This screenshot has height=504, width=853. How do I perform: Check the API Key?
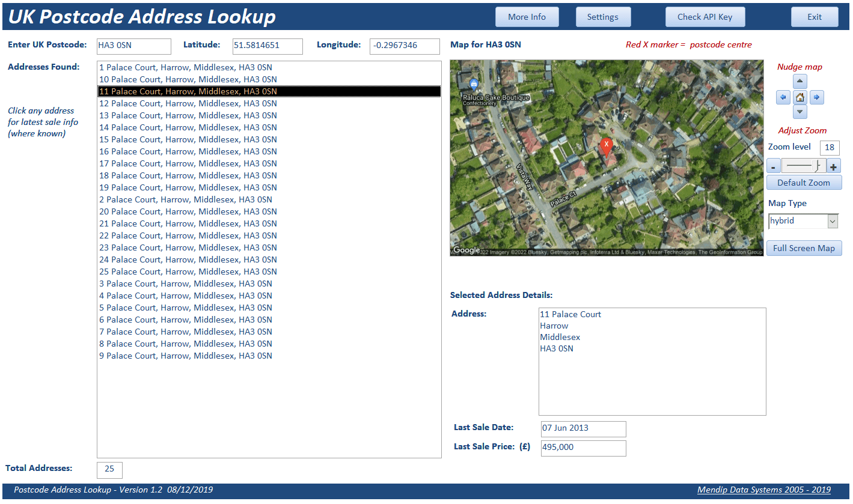pos(705,17)
